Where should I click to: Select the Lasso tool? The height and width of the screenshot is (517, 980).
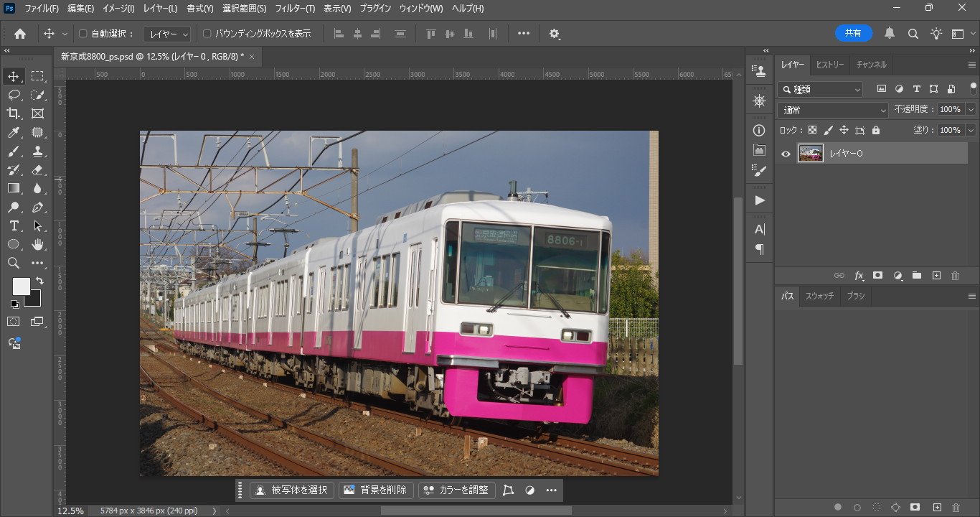pos(14,95)
